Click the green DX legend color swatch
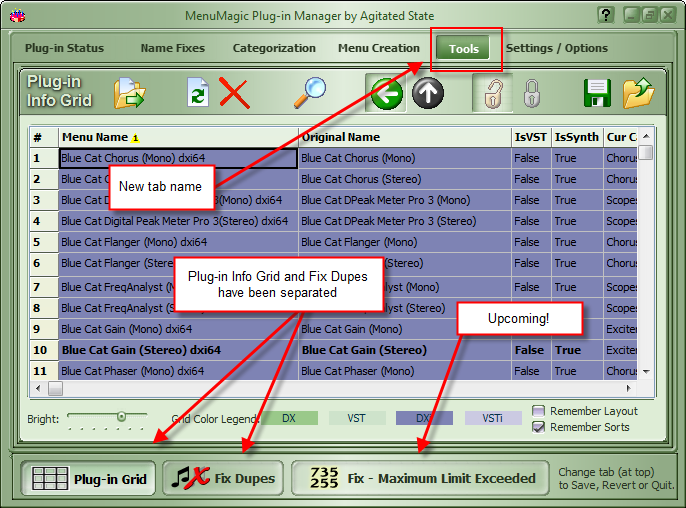Image resolution: width=686 pixels, height=508 pixels. (x=289, y=418)
